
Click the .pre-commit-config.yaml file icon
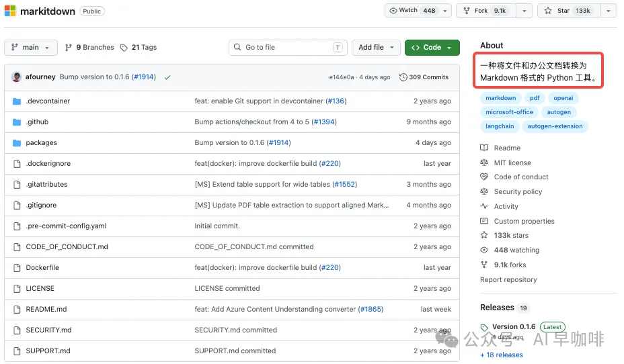(17, 226)
